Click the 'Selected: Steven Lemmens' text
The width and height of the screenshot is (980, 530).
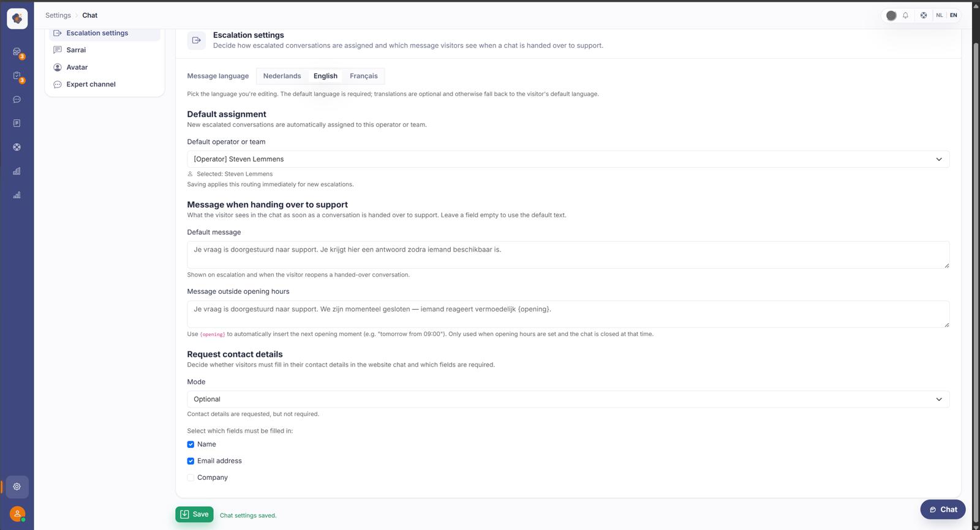[x=235, y=174]
